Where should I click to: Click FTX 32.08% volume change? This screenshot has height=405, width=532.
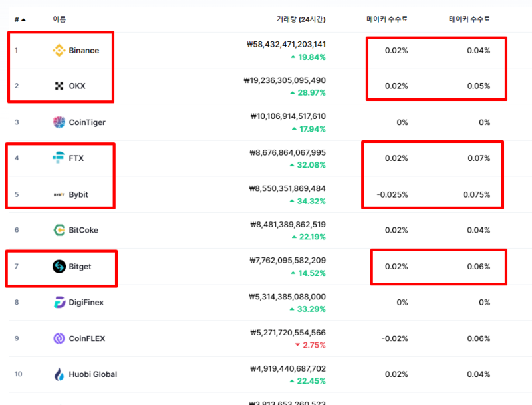(x=307, y=165)
